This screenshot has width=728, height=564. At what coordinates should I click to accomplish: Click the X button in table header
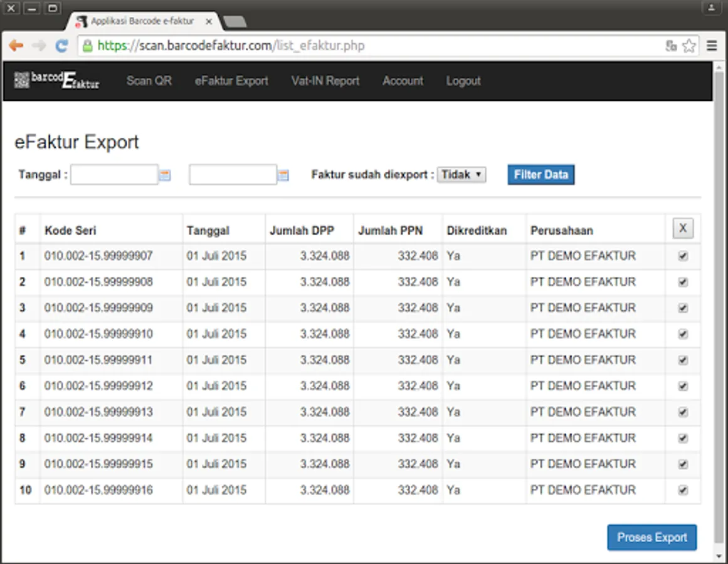tap(683, 228)
